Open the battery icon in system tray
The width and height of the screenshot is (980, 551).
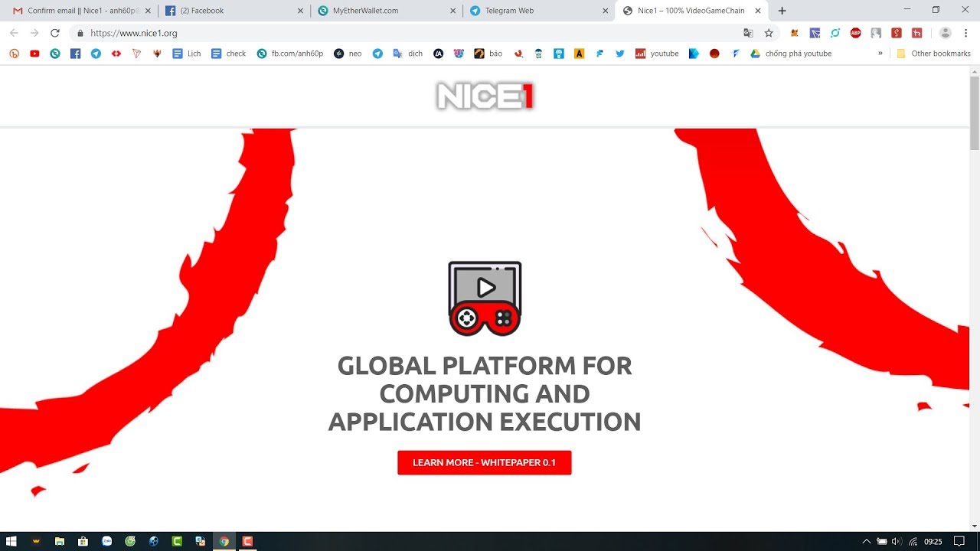[x=882, y=541]
